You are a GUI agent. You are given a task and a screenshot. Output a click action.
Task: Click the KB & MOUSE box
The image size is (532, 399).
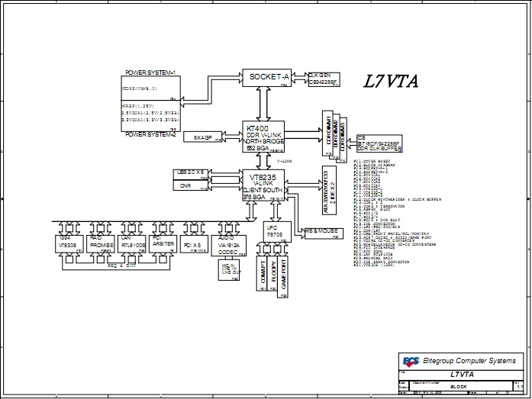pos(324,233)
